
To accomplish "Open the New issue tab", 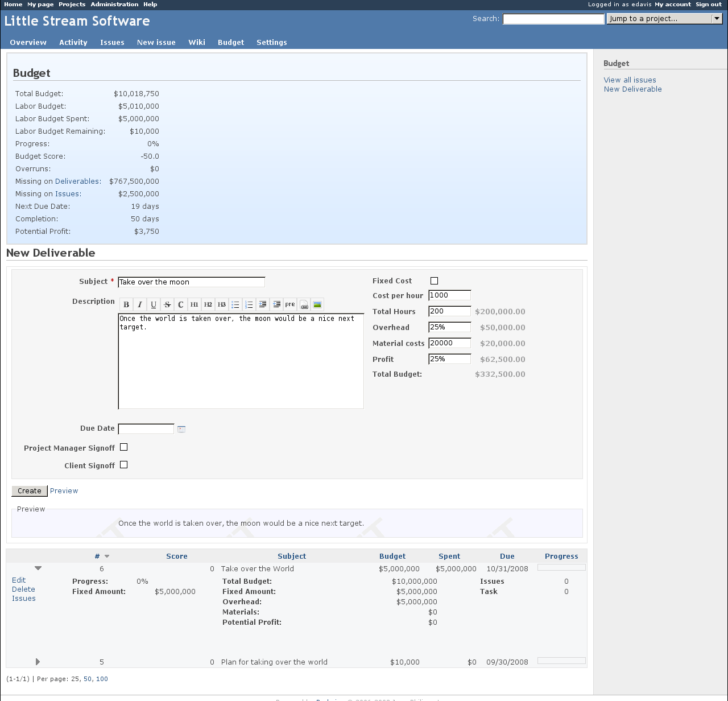I will click(x=156, y=43).
